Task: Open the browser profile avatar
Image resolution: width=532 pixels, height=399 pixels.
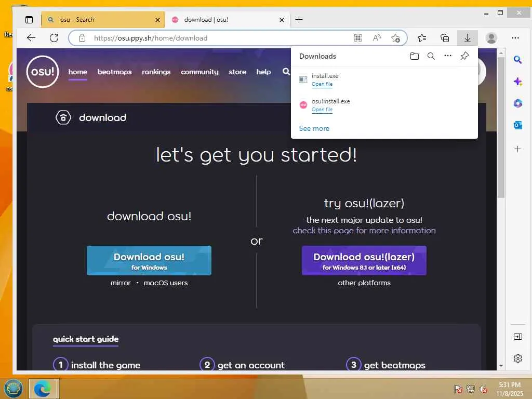Action: pyautogui.click(x=491, y=38)
